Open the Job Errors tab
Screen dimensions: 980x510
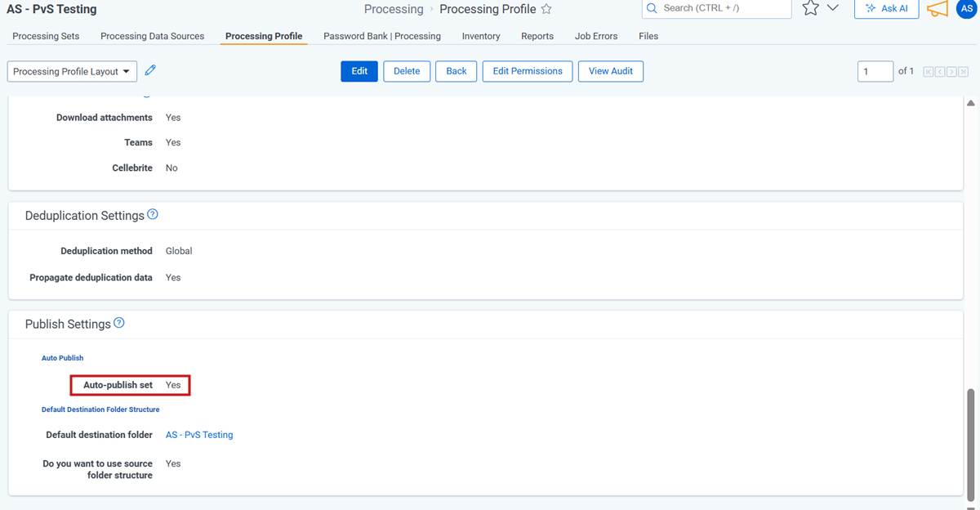[x=596, y=36]
